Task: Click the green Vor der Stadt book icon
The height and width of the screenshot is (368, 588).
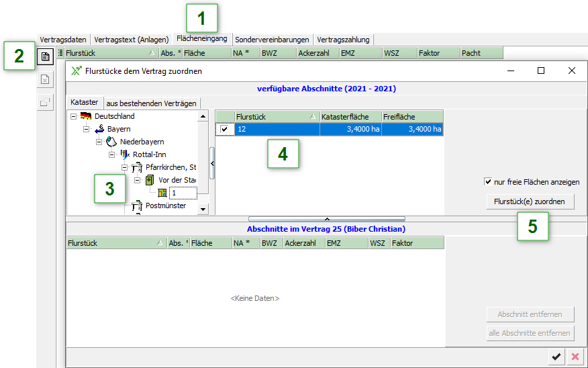Action: tap(150, 180)
